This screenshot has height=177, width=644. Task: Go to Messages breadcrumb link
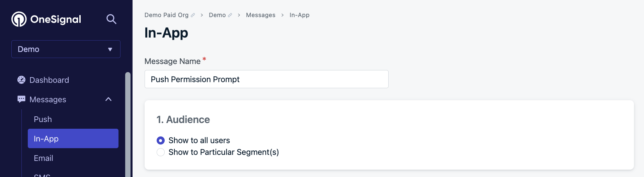click(261, 15)
